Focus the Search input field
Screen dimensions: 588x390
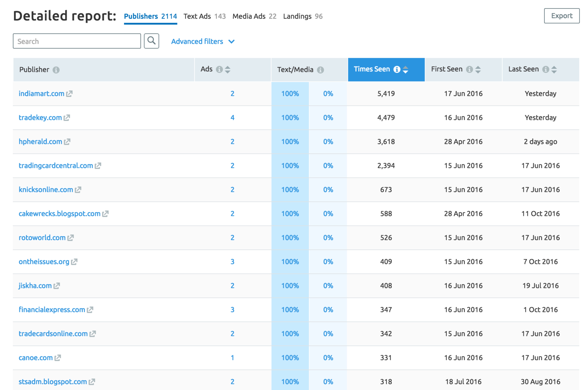pyautogui.click(x=77, y=41)
